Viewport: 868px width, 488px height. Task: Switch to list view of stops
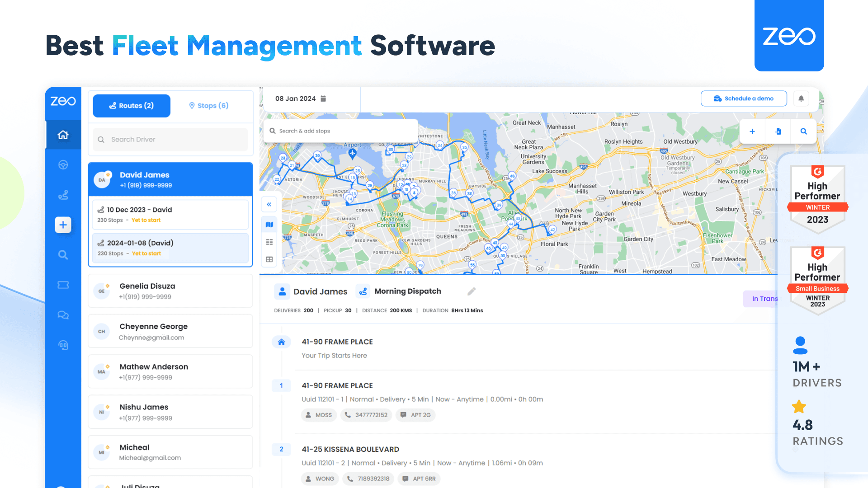pyautogui.click(x=269, y=242)
